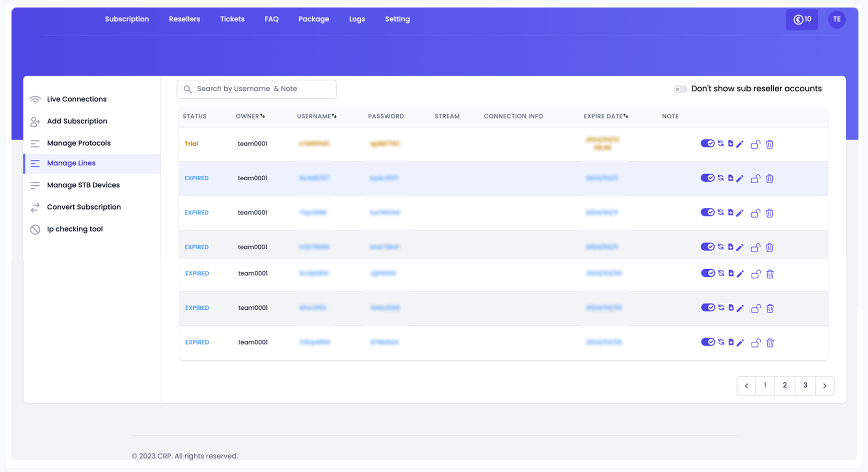Click the download icon in the bottom table row
Viewport: 868px width, 472px height.
pyautogui.click(x=731, y=342)
